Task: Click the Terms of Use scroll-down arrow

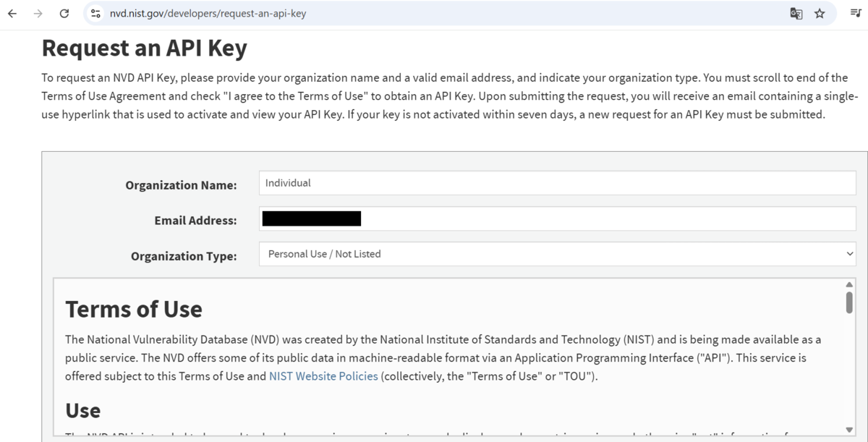Action: pos(849,430)
